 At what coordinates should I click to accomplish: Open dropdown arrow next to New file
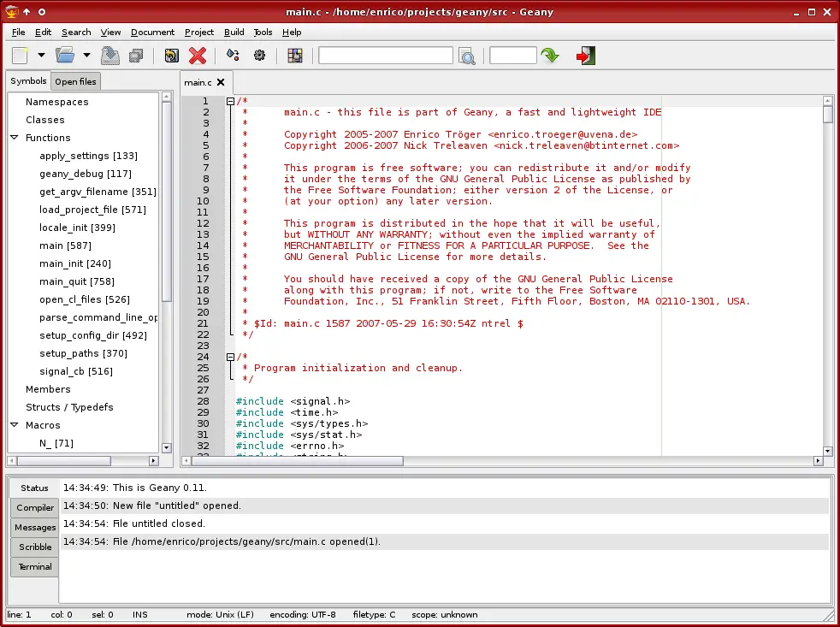(x=42, y=56)
